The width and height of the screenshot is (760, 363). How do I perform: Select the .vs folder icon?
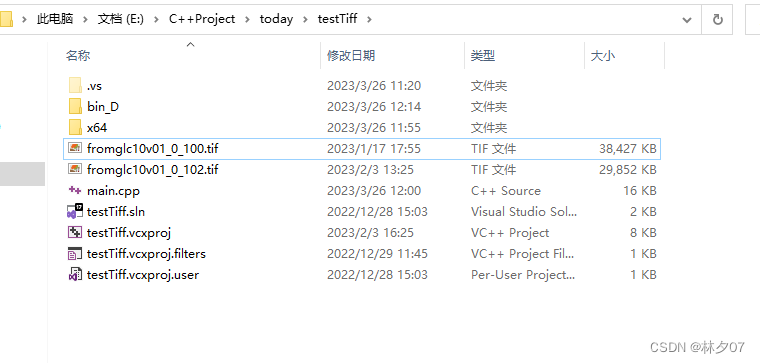click(x=75, y=86)
